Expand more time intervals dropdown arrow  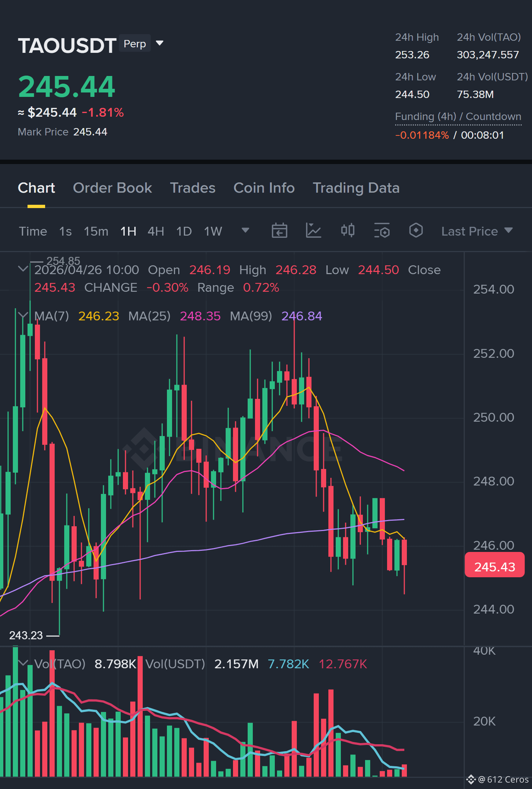click(x=245, y=230)
